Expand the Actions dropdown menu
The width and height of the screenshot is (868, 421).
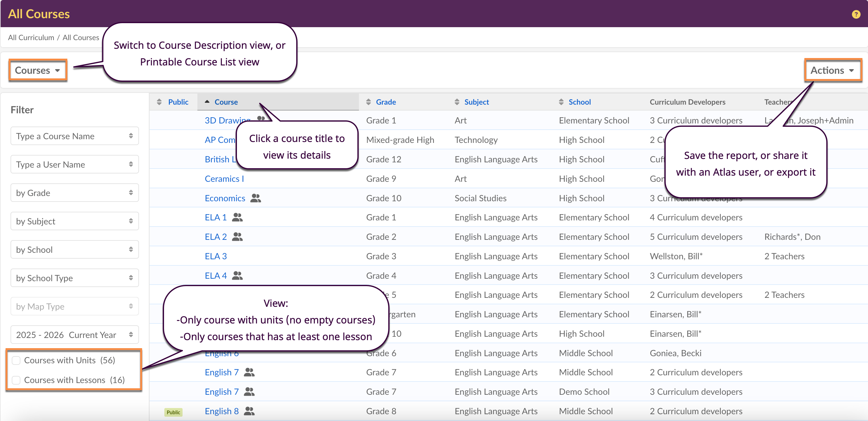[832, 70]
